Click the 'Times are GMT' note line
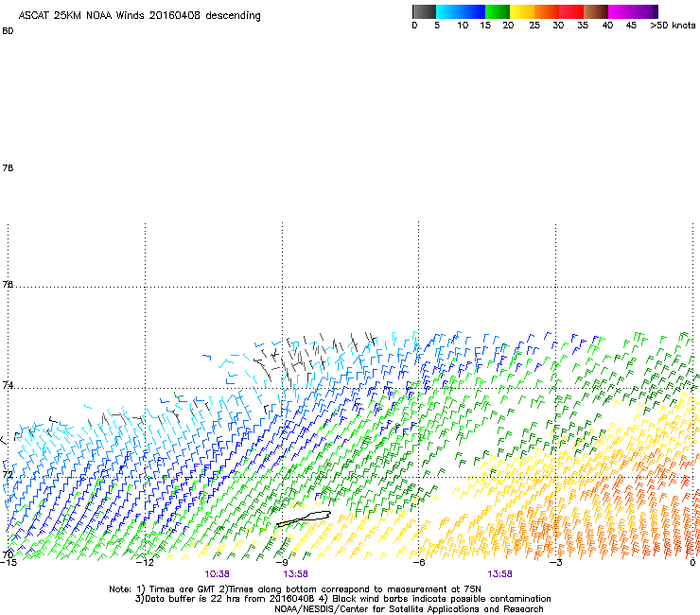 pos(295,589)
